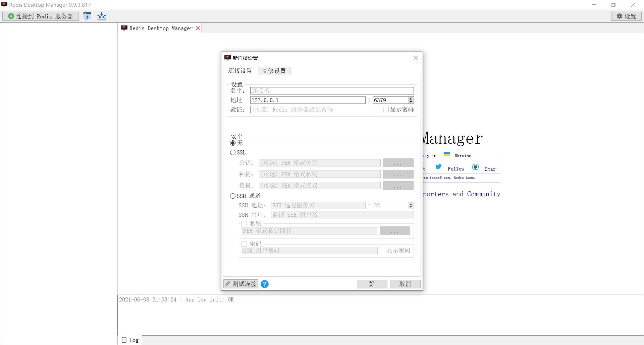Select the SSL radio button
The height and width of the screenshot is (345, 644).
coord(233,152)
